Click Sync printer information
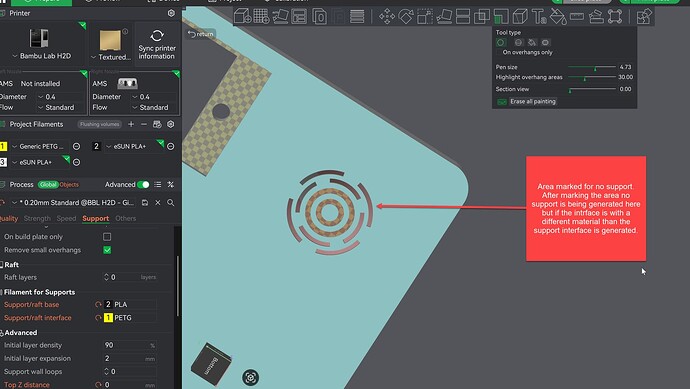This screenshot has height=389, width=690. [x=157, y=44]
